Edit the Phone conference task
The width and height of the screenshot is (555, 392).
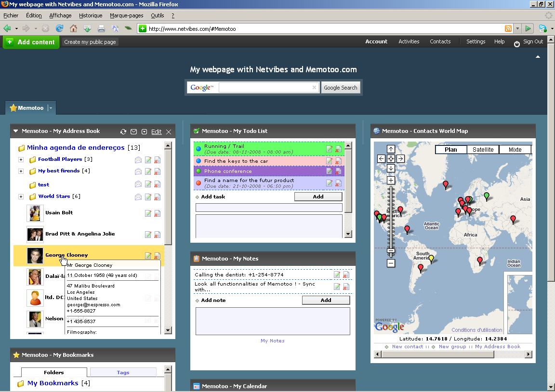[329, 171]
